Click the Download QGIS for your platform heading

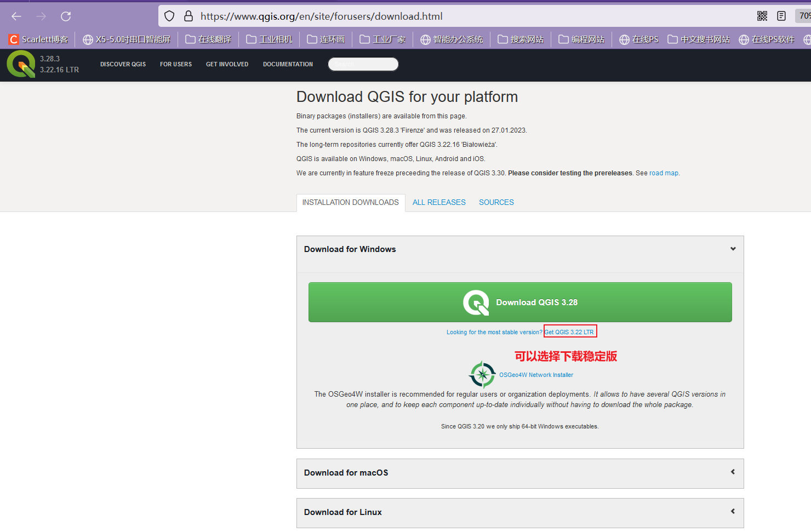[x=407, y=97]
